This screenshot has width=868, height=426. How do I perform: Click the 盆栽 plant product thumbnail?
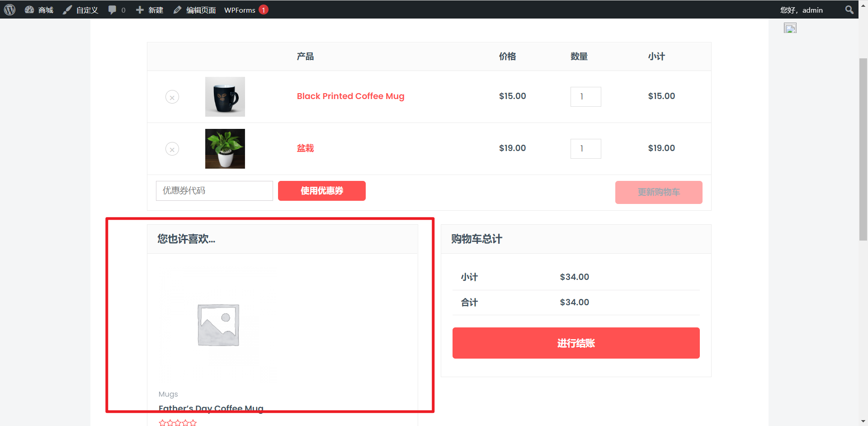[x=225, y=149]
